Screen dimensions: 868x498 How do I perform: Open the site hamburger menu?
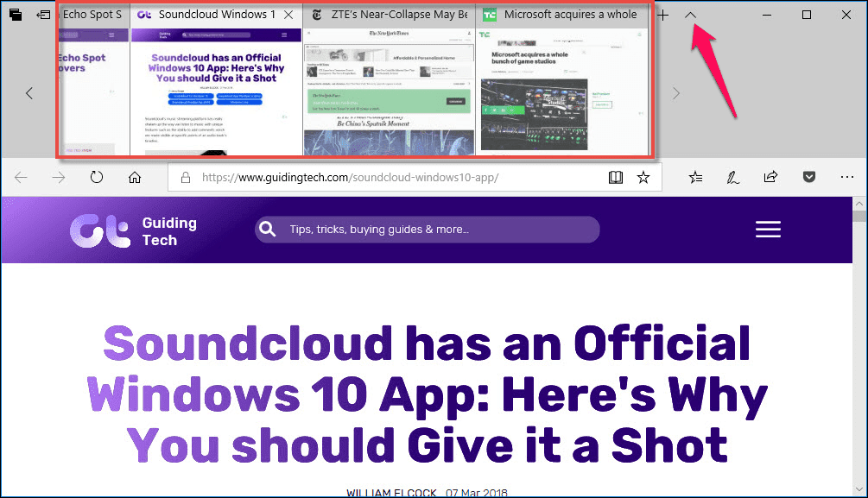(x=769, y=229)
